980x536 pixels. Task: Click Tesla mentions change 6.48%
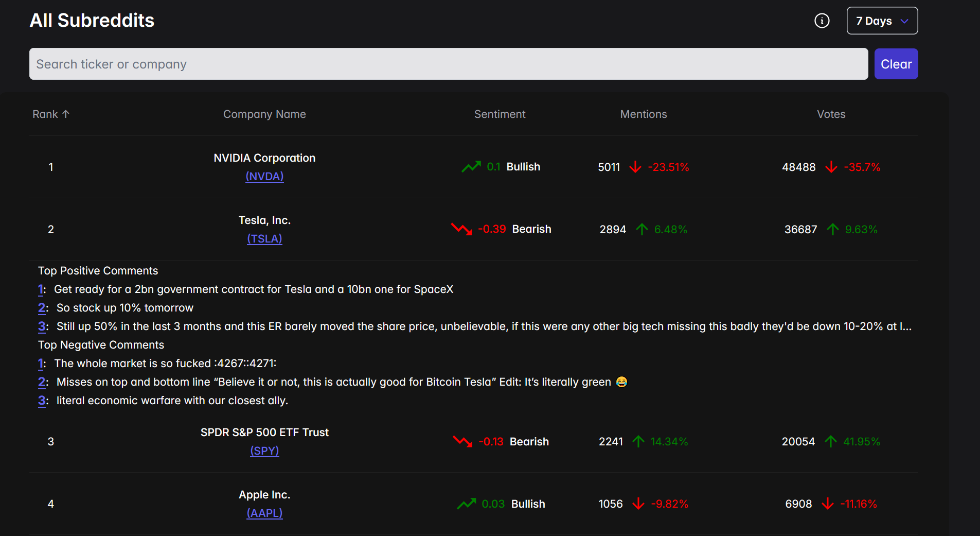670,229
